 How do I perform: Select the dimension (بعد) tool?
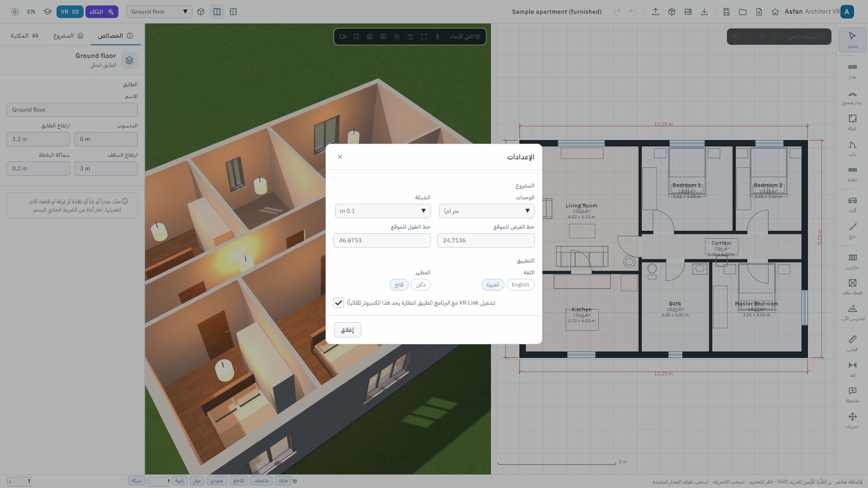pos(852,369)
